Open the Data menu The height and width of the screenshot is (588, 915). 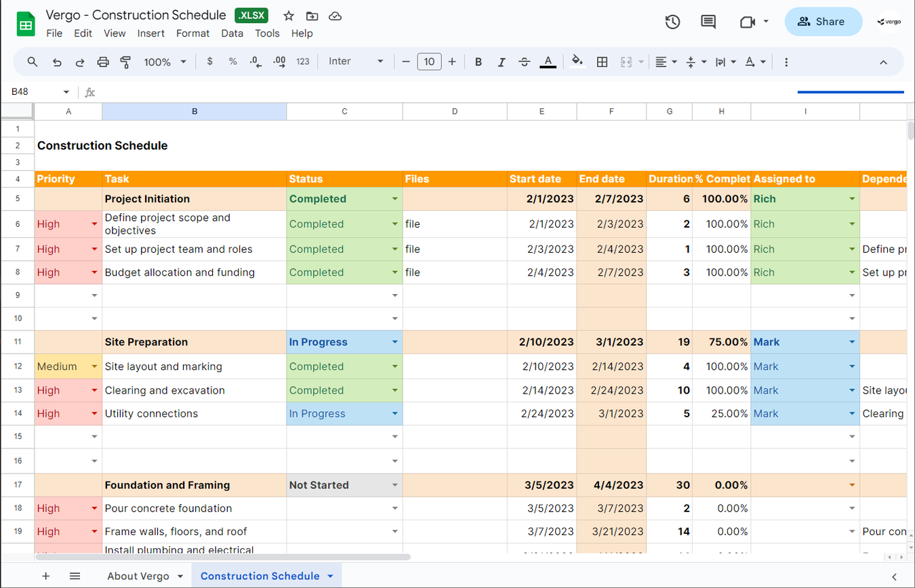232,33
